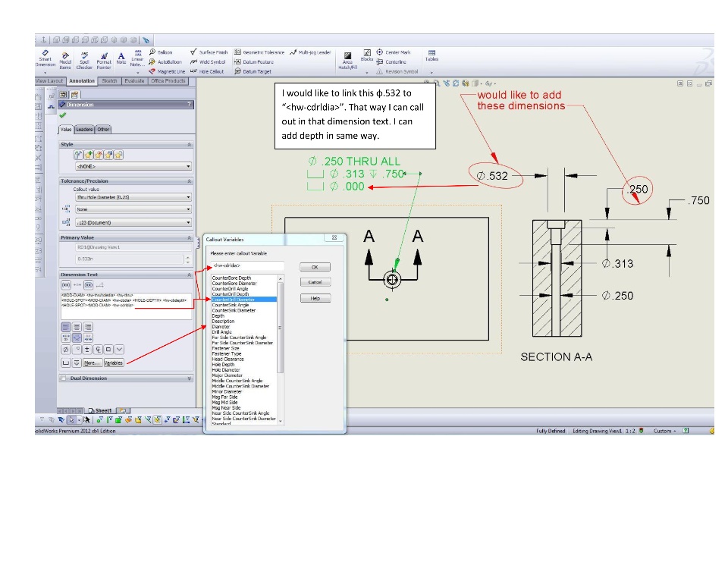The height and width of the screenshot is (562, 728).
Task: Open Geometric Tolerance tool
Action: click(x=259, y=52)
